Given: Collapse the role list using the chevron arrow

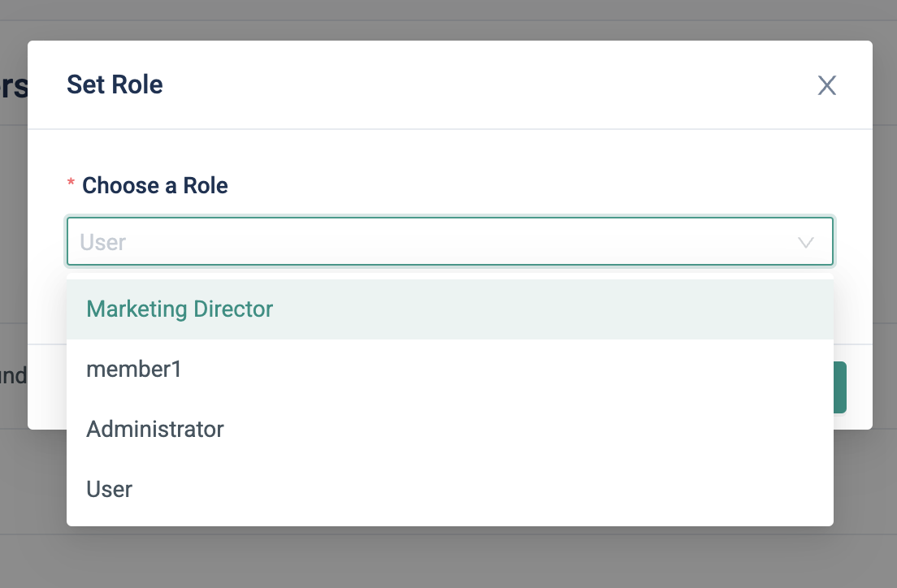Looking at the screenshot, I should (806, 242).
